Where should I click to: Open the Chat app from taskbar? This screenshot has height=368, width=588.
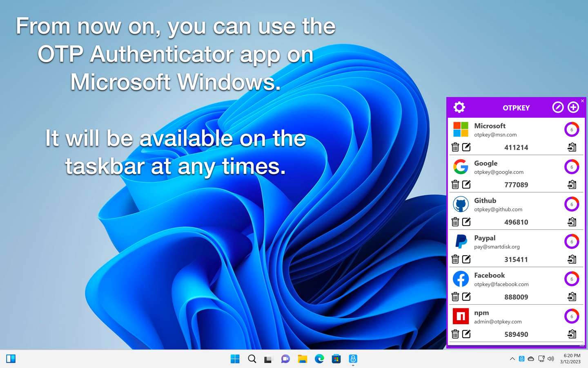tap(285, 359)
